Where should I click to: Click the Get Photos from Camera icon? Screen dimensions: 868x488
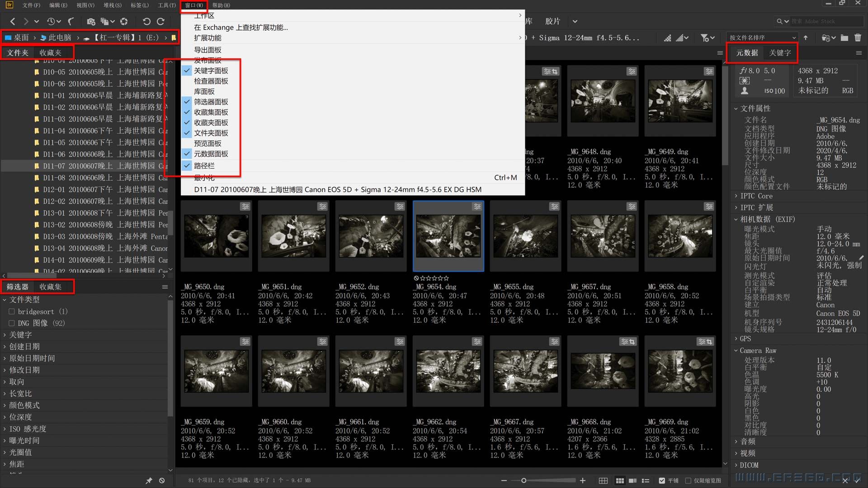coord(91,21)
